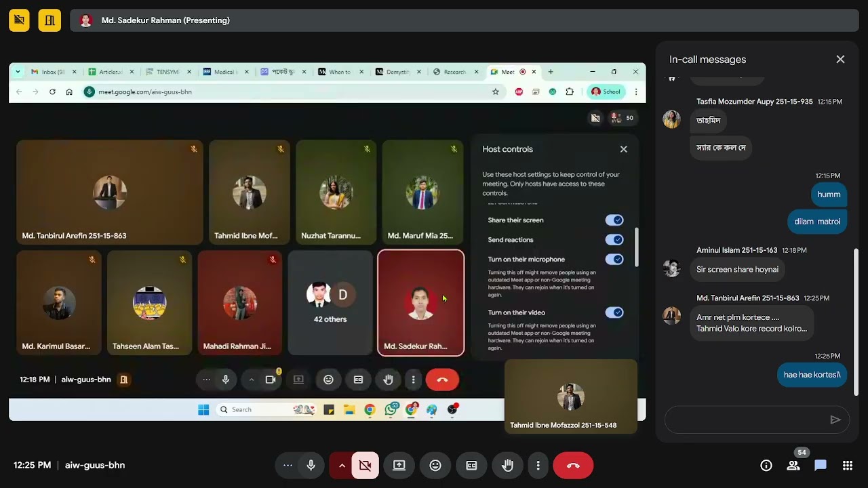Image resolution: width=868 pixels, height=488 pixels.
Task: Turn on camera in bottom call bar
Action: click(366, 466)
